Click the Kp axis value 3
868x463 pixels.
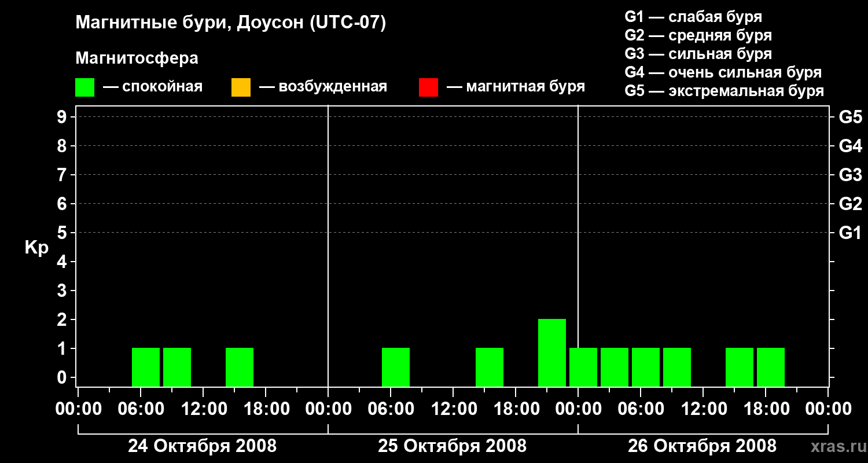pyautogui.click(x=62, y=291)
